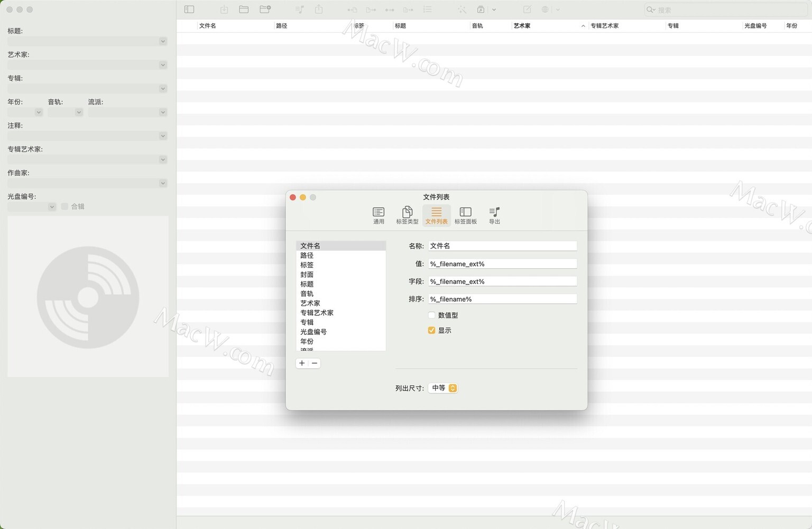812x529 pixels.
Task: Select the 文件列表 preferences tab
Action: (x=436, y=215)
